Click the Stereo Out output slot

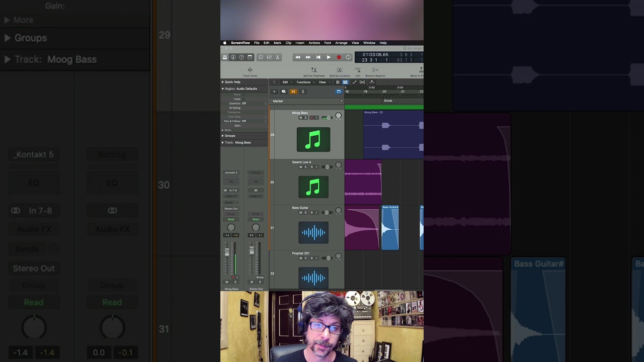point(231,209)
